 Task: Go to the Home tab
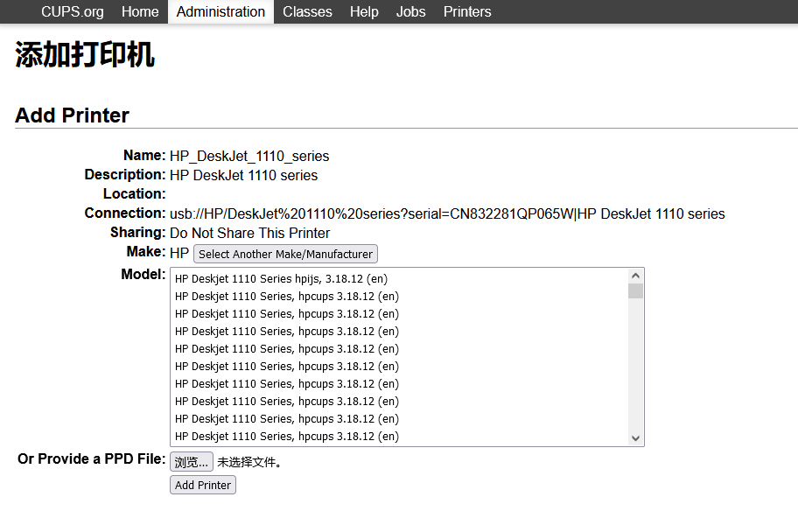[x=140, y=11]
